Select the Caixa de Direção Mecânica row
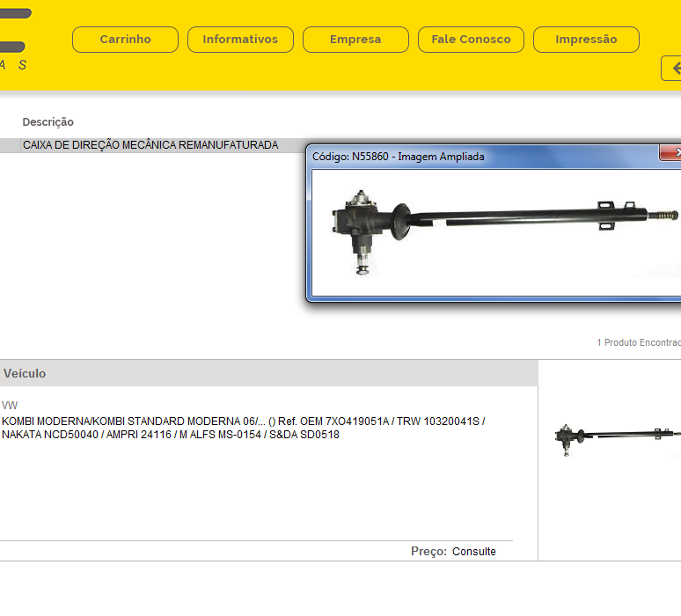This screenshot has width=681, height=616. click(150, 145)
